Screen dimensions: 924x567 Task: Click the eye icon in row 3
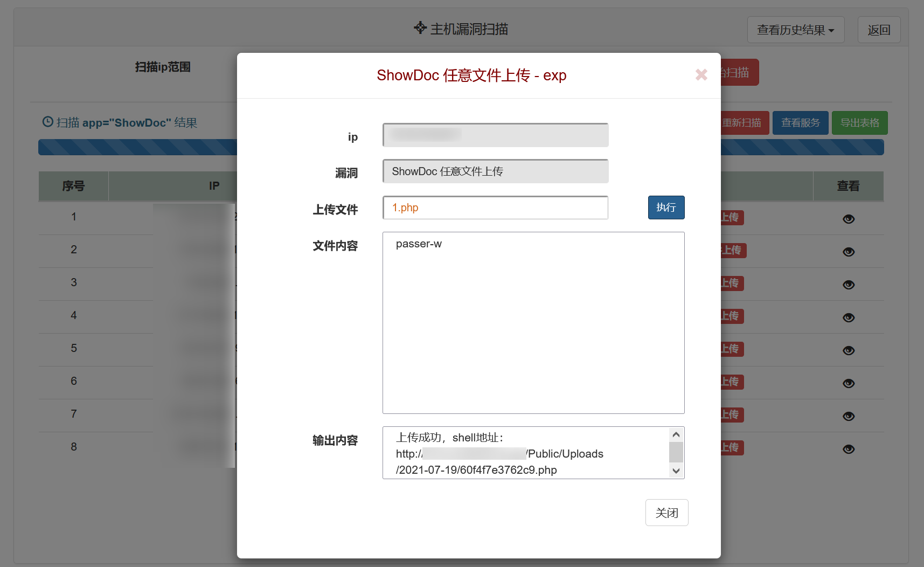849,285
